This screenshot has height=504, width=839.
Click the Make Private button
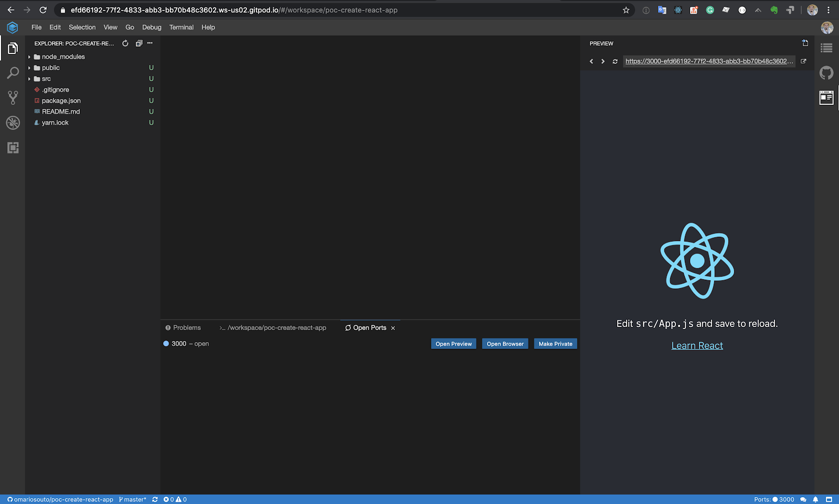click(555, 344)
